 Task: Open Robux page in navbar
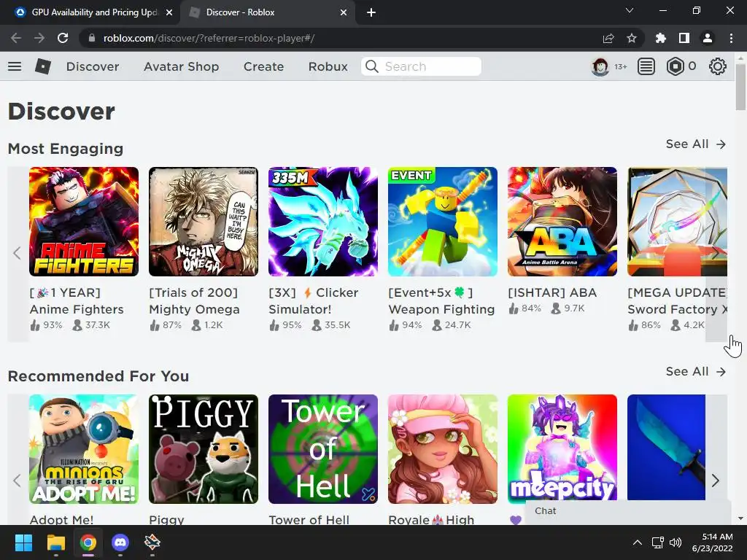[x=328, y=66]
